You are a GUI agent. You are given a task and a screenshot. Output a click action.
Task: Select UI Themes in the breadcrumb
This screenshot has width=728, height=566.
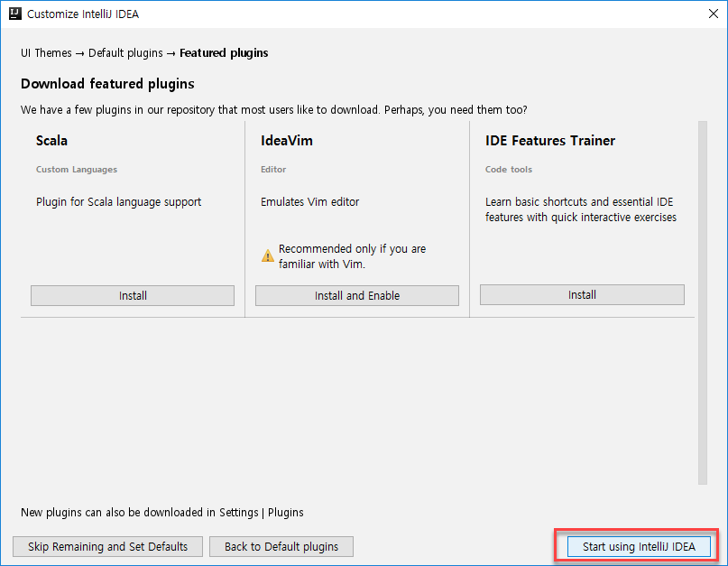(x=46, y=53)
